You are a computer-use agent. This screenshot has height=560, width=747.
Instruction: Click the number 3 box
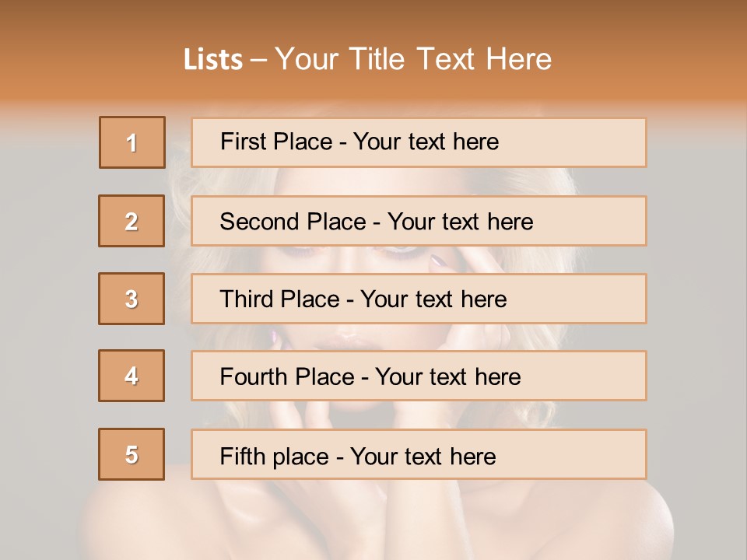click(x=132, y=299)
